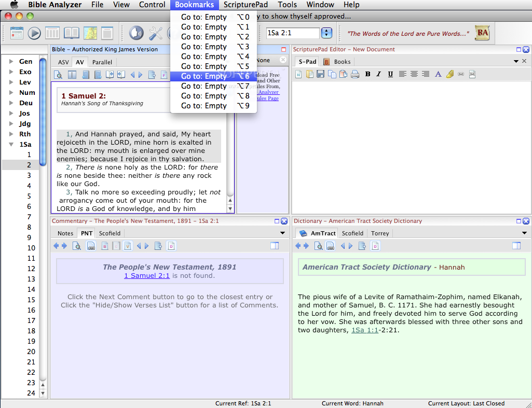Collapse the 1Sa book in tree
The width and height of the screenshot is (532, 408).
(11, 144)
